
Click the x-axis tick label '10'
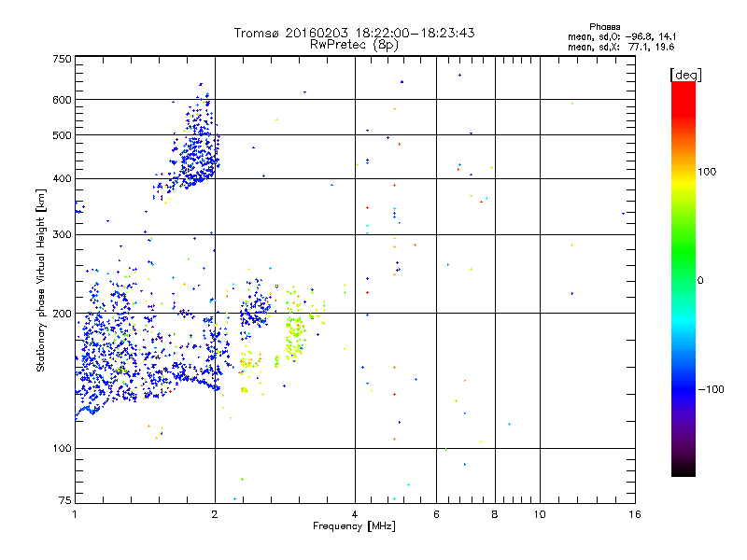pos(540,514)
